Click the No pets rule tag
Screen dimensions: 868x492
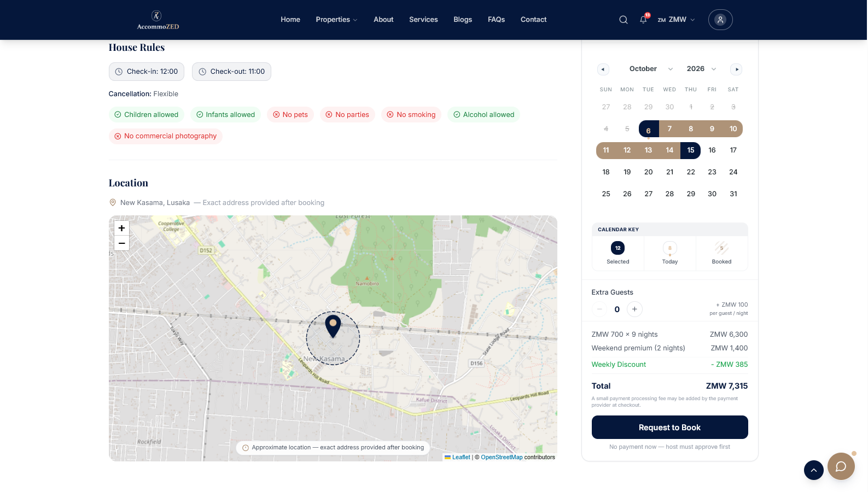click(290, 115)
